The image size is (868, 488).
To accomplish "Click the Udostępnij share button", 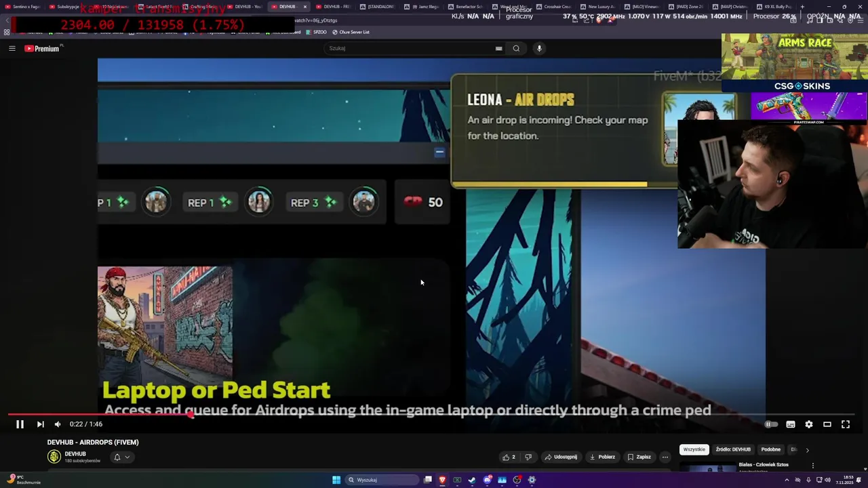I will [561, 457].
